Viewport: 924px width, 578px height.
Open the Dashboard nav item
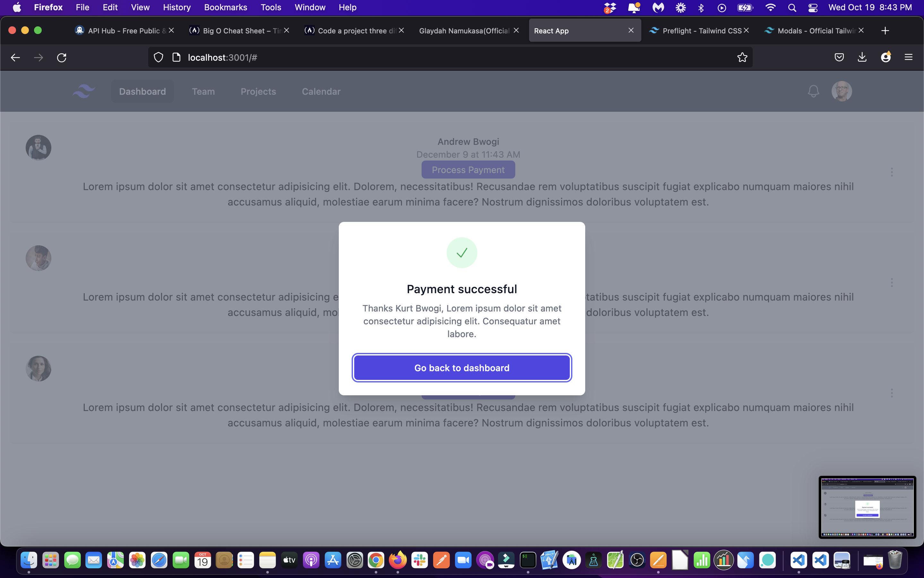pos(142,92)
